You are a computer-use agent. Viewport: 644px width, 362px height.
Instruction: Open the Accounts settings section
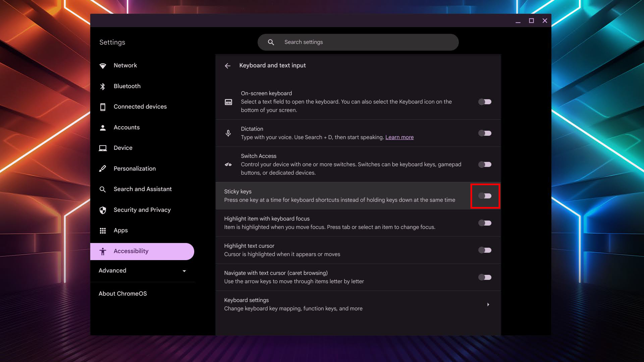pos(126,127)
